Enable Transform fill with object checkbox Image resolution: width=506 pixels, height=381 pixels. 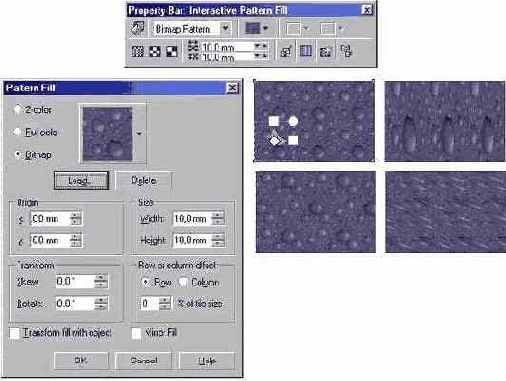[15, 333]
